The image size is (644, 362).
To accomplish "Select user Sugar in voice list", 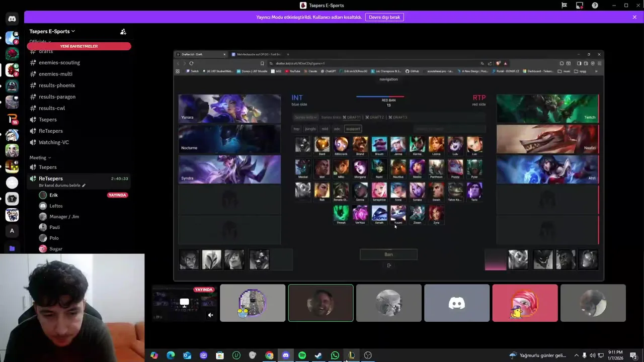I will [x=56, y=249].
